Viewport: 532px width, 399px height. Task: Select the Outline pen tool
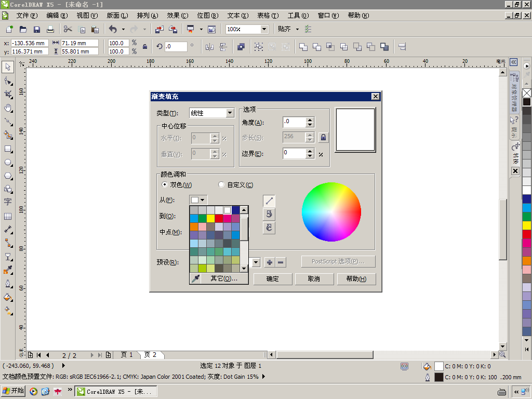(8, 284)
